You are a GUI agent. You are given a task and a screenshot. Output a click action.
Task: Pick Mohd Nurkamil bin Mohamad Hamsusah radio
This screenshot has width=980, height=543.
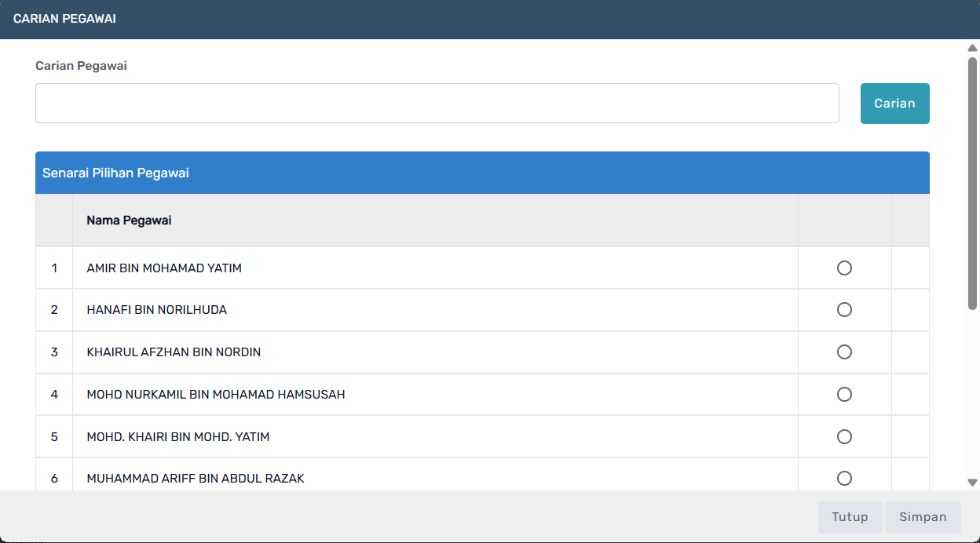[x=844, y=395]
